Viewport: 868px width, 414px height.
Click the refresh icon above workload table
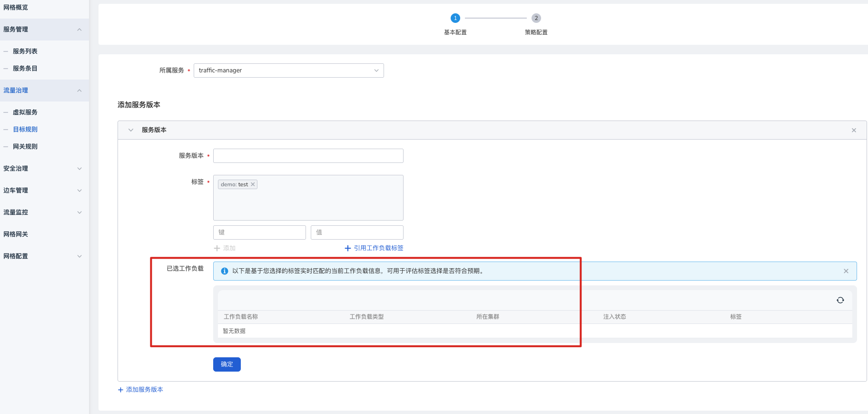(840, 300)
